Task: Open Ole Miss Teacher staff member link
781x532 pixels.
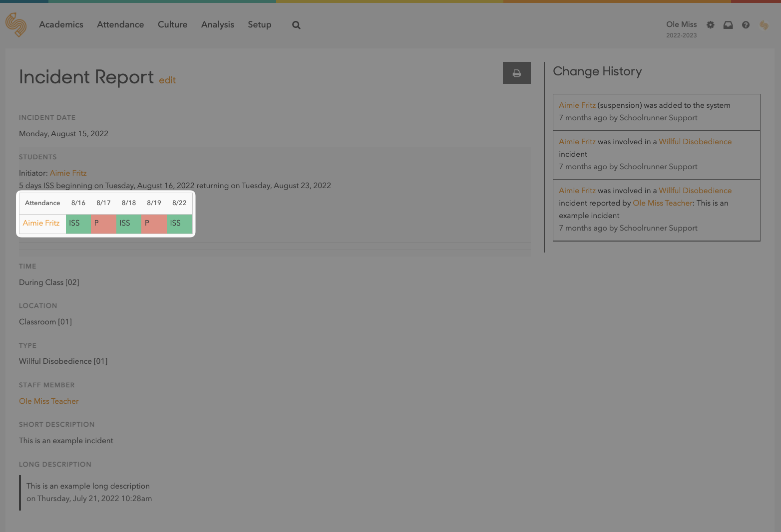Action: click(49, 401)
